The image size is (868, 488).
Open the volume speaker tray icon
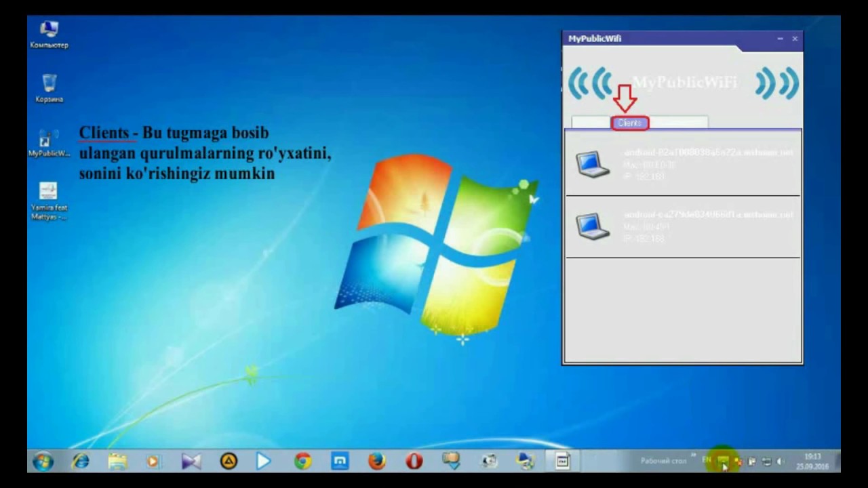[x=780, y=462]
